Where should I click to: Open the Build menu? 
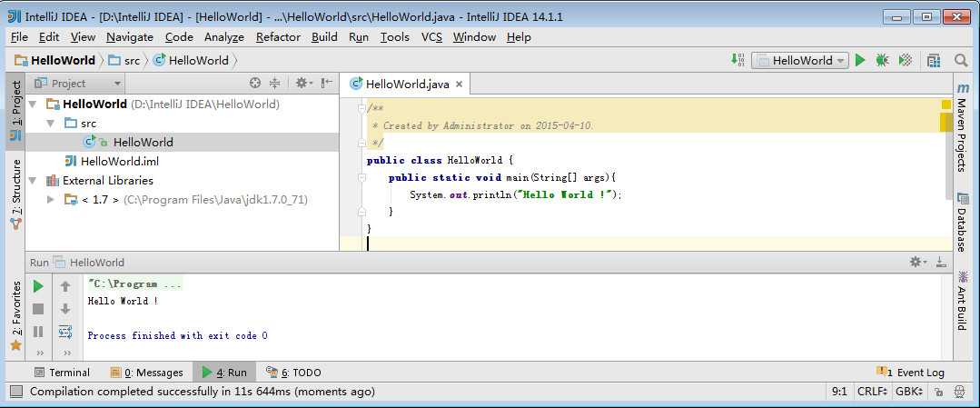click(324, 37)
